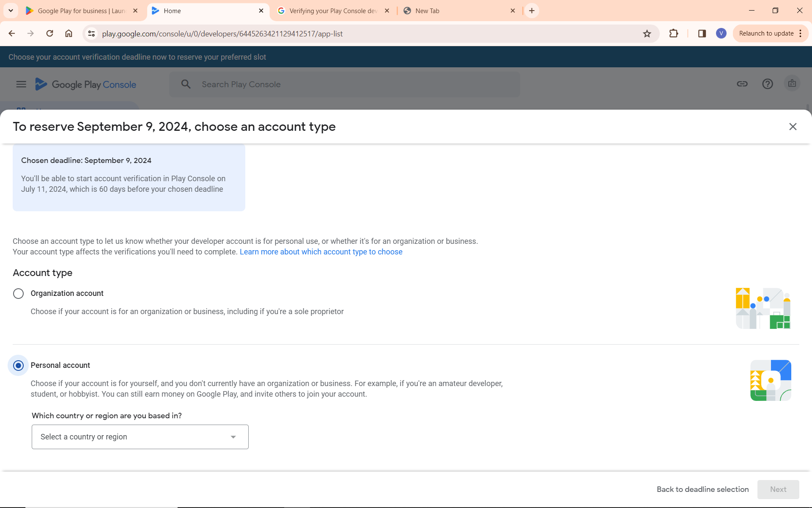Bookmark this page with star icon
Screen dimensions: 812x508
[x=647, y=33]
